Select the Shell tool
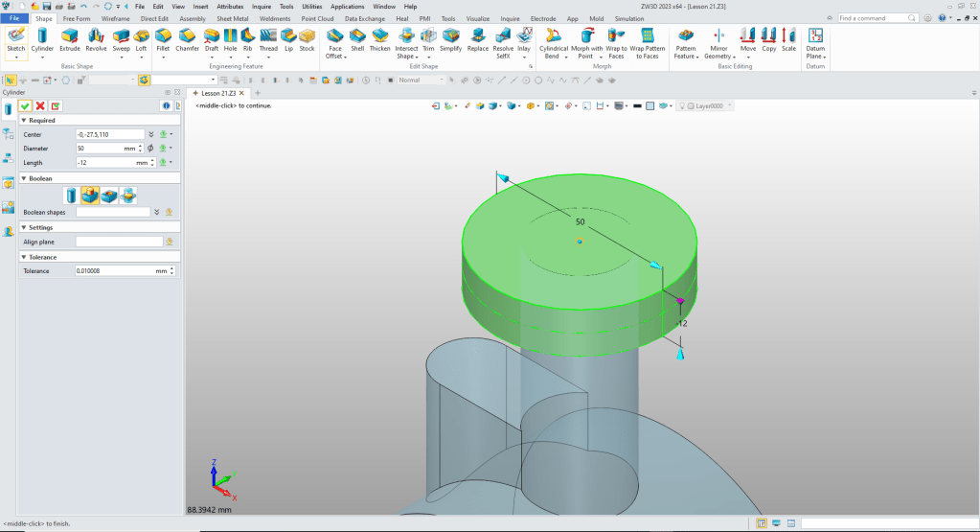Viewport: 980px width, 532px height. pyautogui.click(x=357, y=37)
